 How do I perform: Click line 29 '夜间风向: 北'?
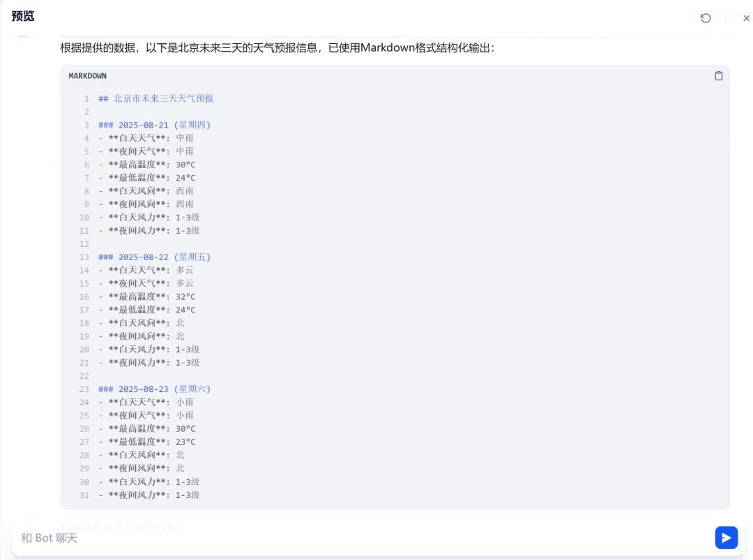coord(142,468)
